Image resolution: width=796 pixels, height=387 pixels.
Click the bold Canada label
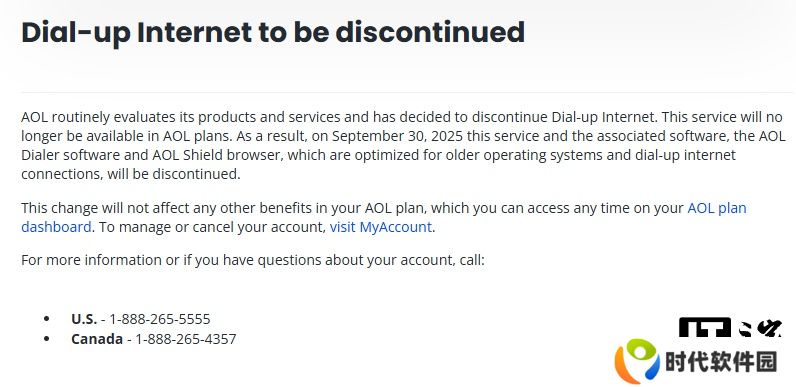(97, 339)
